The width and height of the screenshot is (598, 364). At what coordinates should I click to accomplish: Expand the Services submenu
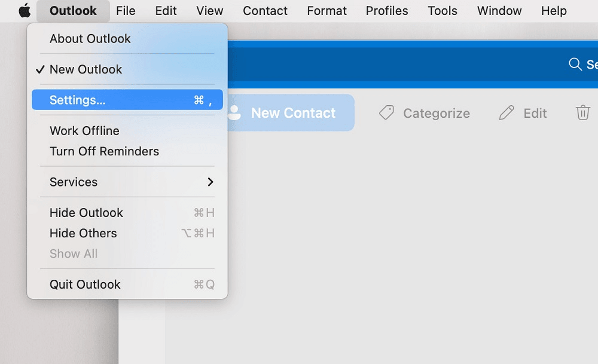73,182
